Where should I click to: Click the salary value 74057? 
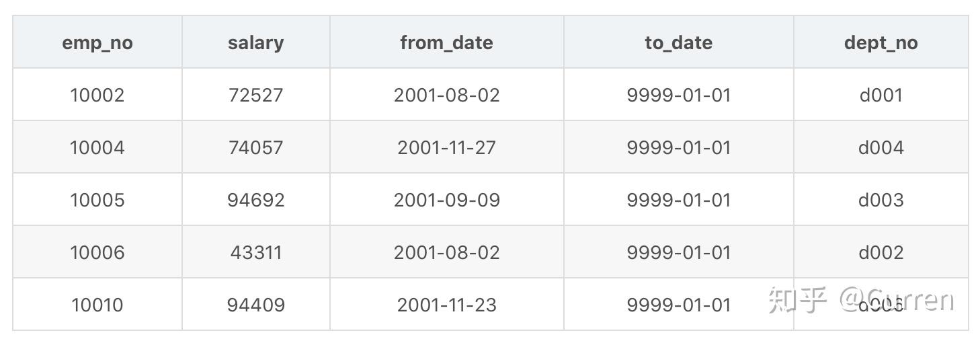[255, 147]
